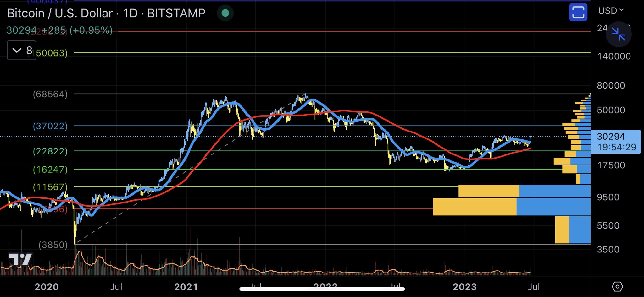Screen dimensions: 644x297
Task: Click the 2021 time axis label
Action: coord(186,287)
